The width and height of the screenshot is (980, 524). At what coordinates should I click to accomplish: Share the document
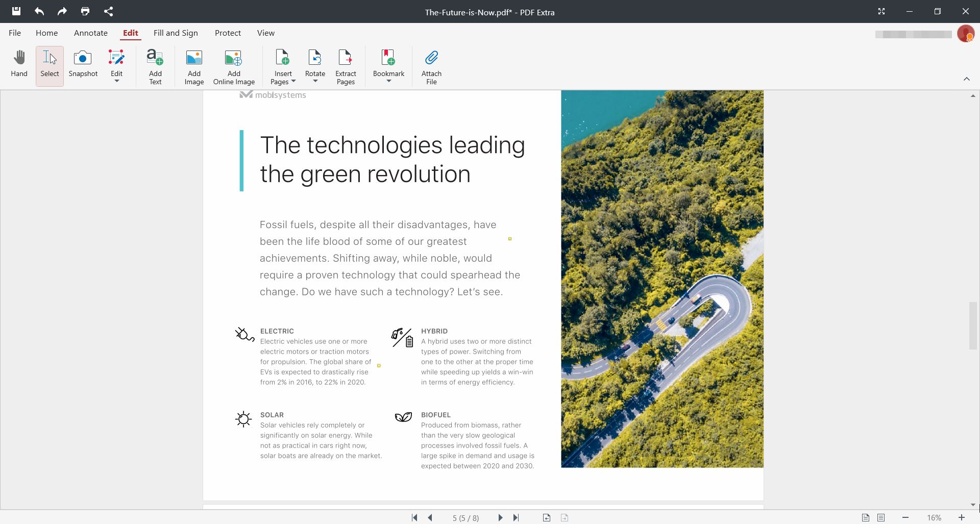click(108, 11)
